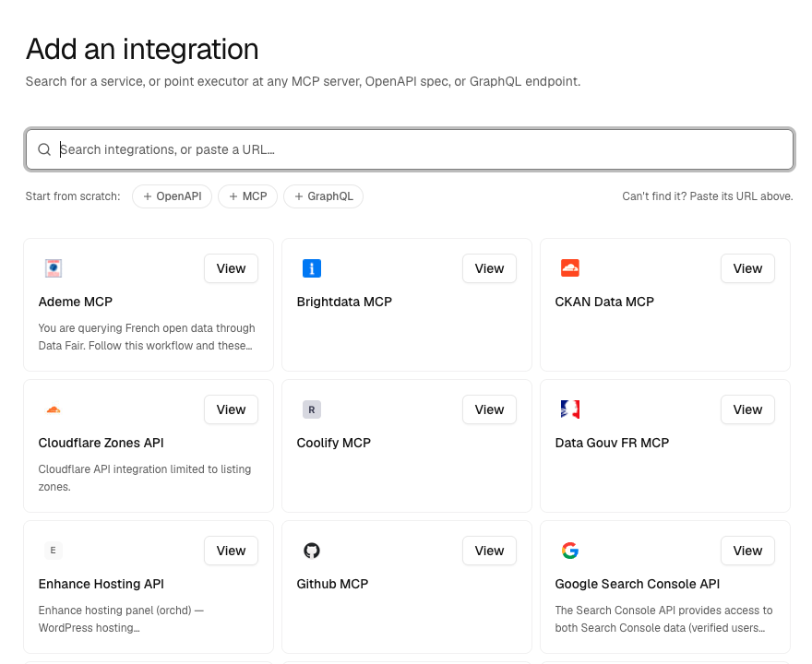Click the 'Enhance hosting panel (orchd)' description
The width and height of the screenshot is (812, 664).
point(121,619)
